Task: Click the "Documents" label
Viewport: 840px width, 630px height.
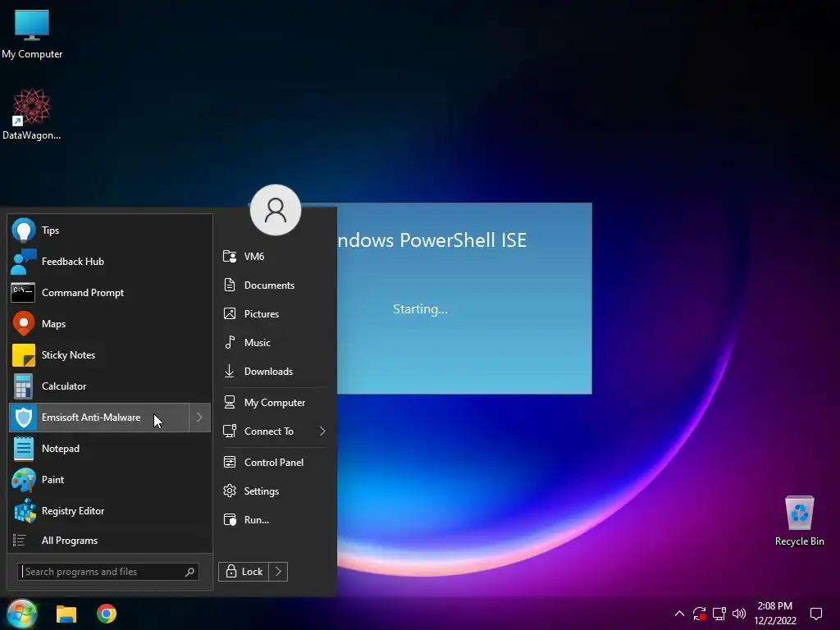Action: [269, 285]
